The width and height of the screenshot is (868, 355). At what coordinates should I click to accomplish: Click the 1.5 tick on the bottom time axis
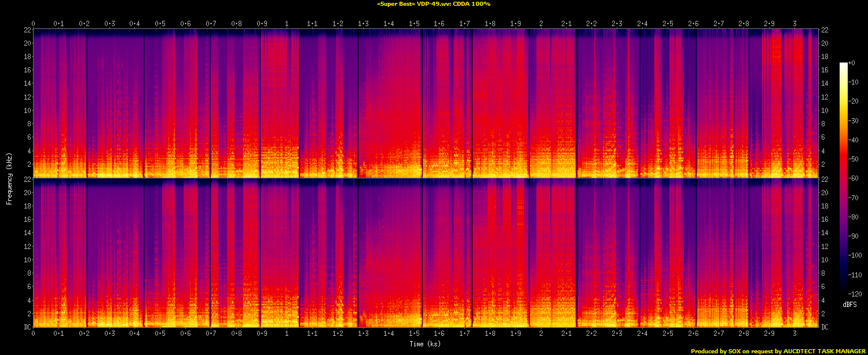[x=414, y=334]
